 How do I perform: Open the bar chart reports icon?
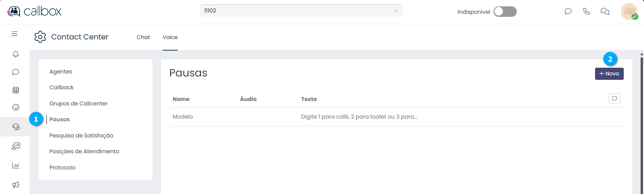pos(16,165)
